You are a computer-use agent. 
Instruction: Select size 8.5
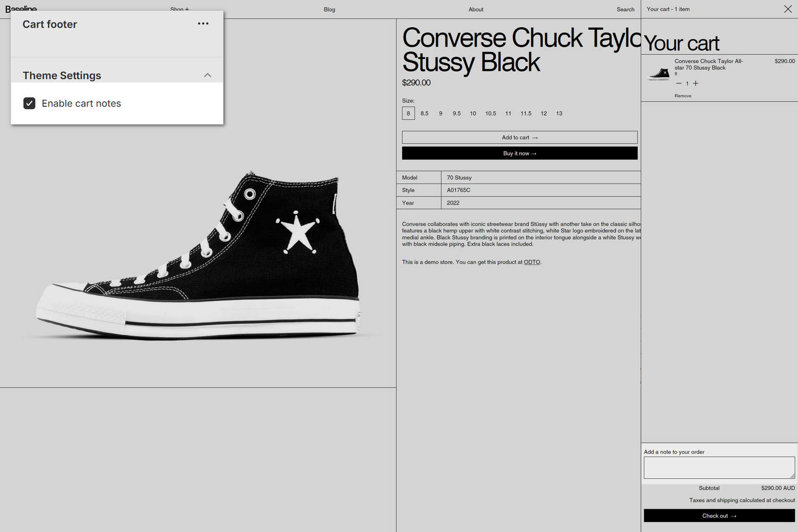(x=424, y=113)
